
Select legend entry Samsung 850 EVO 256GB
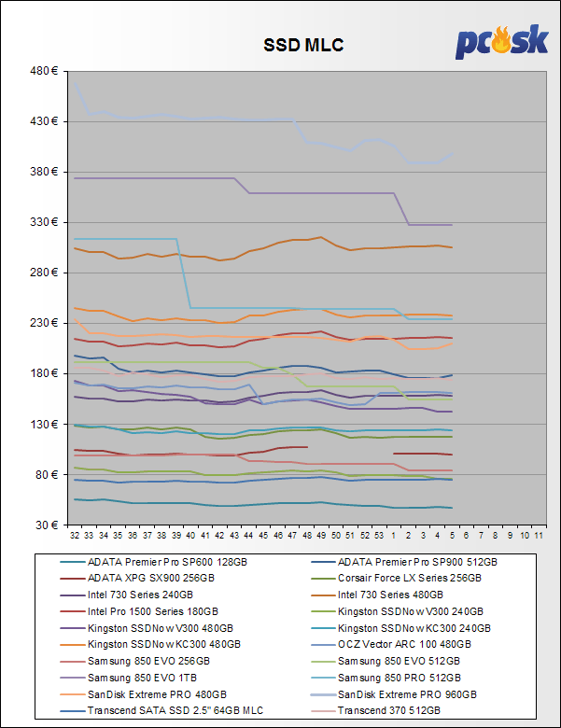click(x=134, y=661)
